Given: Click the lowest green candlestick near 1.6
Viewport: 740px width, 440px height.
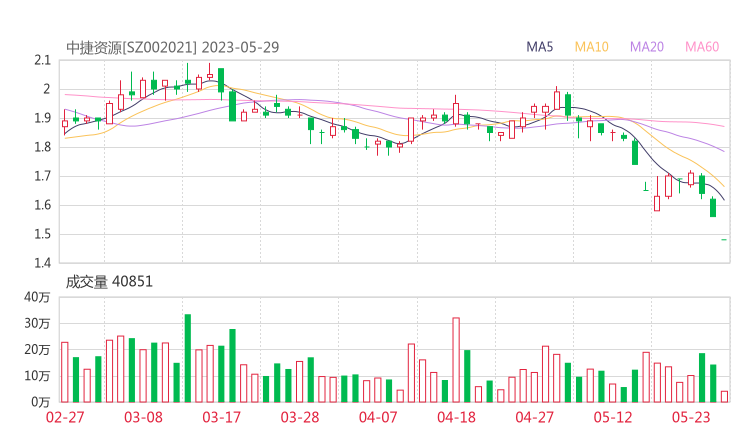Looking at the screenshot, I should pyautogui.click(x=713, y=208).
